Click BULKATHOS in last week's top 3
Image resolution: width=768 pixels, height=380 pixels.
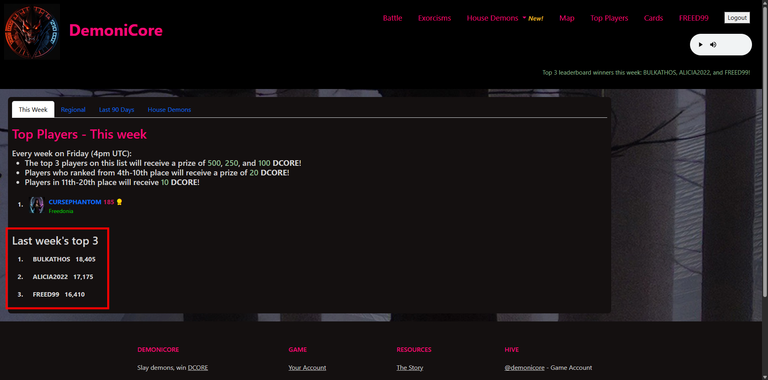pyautogui.click(x=51, y=259)
